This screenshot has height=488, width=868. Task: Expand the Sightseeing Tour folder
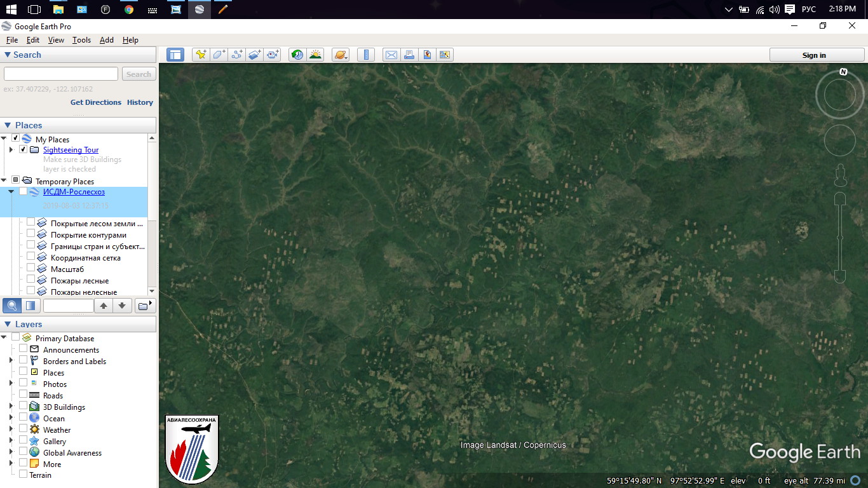[11, 149]
